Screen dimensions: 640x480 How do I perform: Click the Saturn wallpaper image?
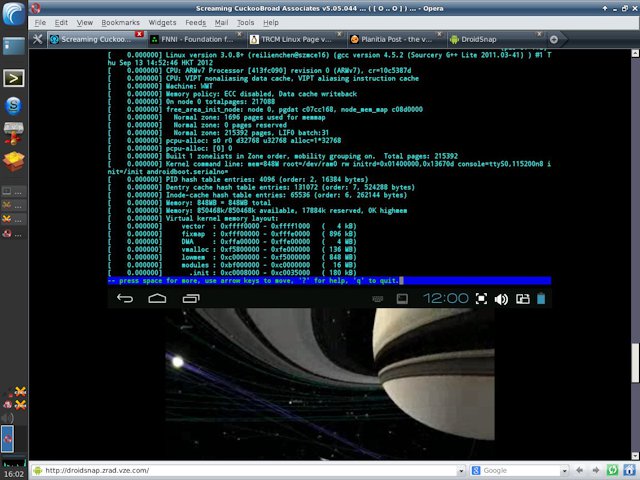[330, 384]
